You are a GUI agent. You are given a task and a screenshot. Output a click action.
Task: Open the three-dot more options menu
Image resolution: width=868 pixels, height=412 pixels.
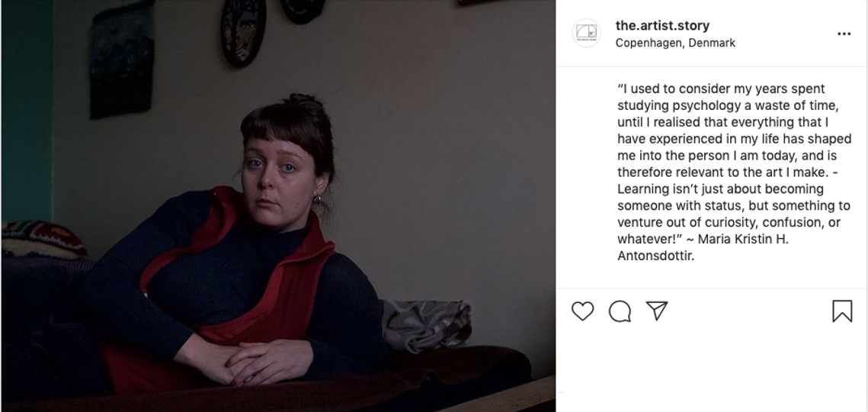pos(844,34)
